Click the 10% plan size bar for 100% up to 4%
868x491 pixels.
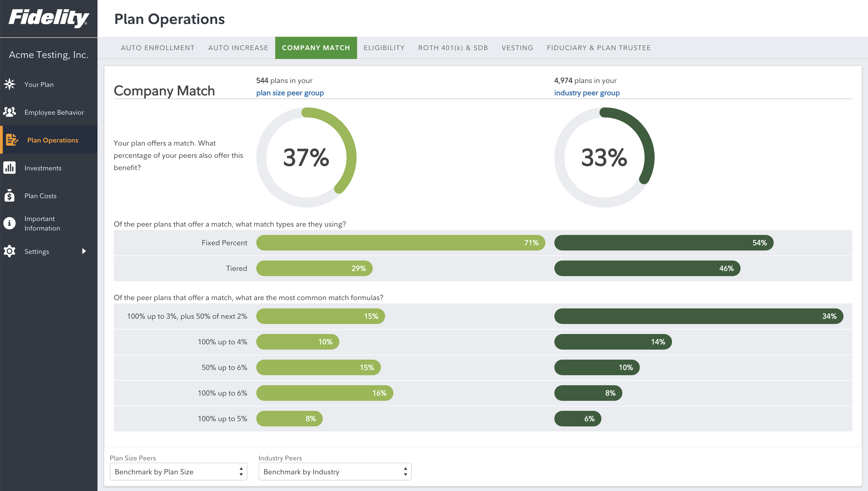298,342
